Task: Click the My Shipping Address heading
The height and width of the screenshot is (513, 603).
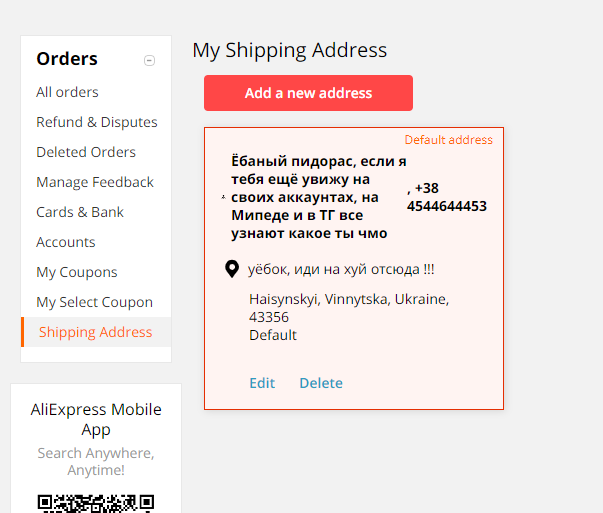Action: click(290, 50)
